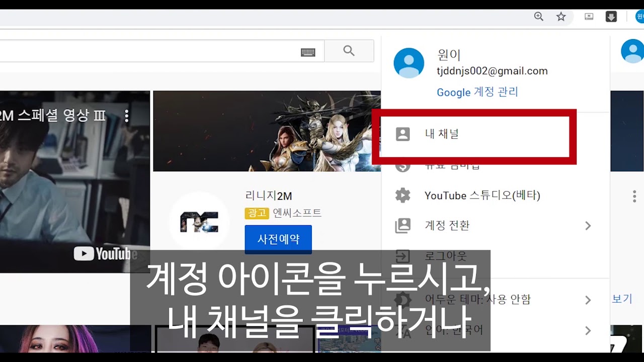644x362 pixels.
Task: Click the download extension icon in toolbar
Action: [x=611, y=17]
